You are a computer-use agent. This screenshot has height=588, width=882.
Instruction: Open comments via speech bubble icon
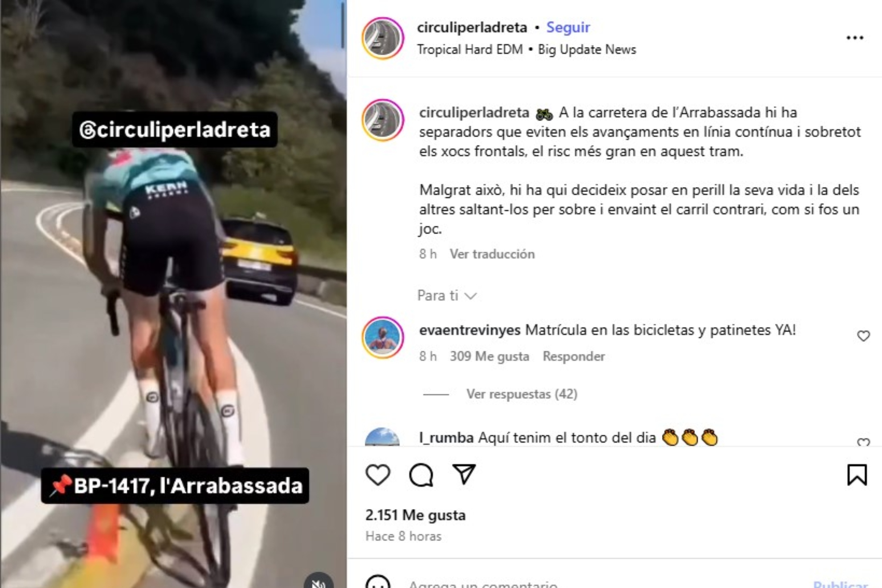421,474
